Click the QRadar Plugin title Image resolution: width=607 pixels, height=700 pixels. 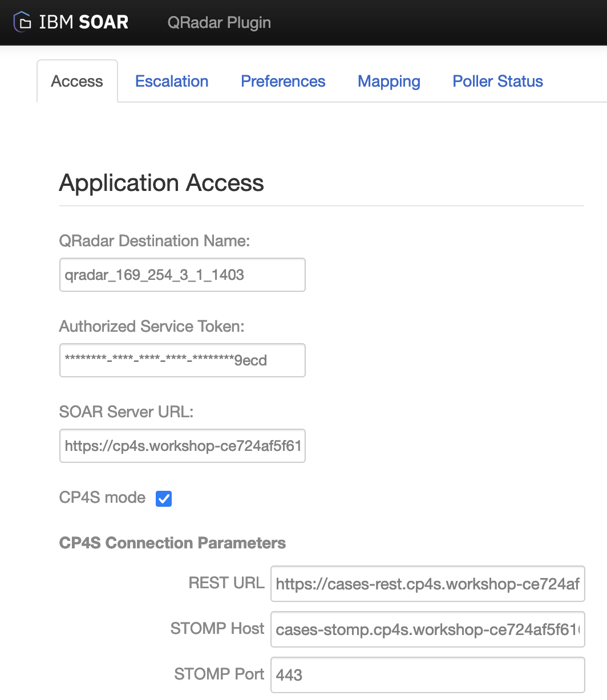click(x=219, y=23)
